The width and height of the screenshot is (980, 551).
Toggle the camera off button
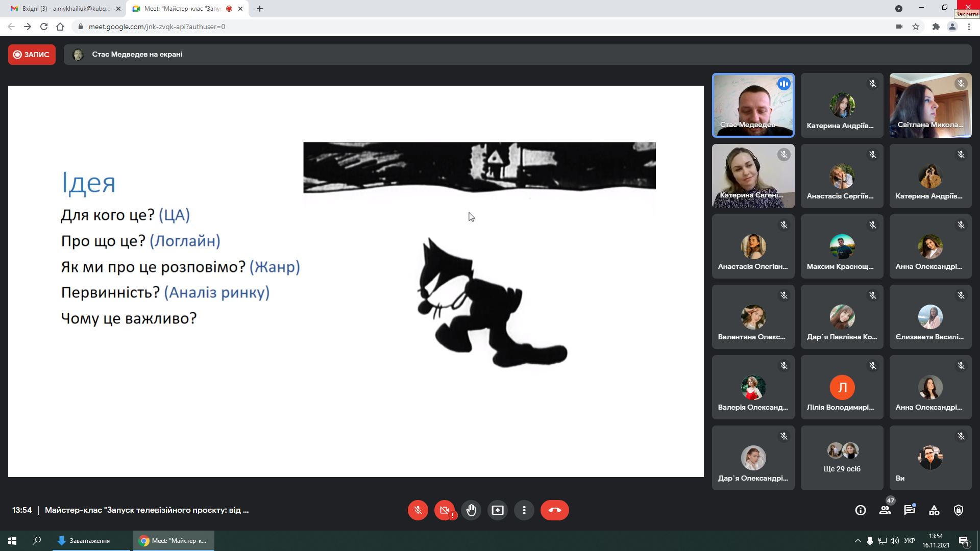444,510
